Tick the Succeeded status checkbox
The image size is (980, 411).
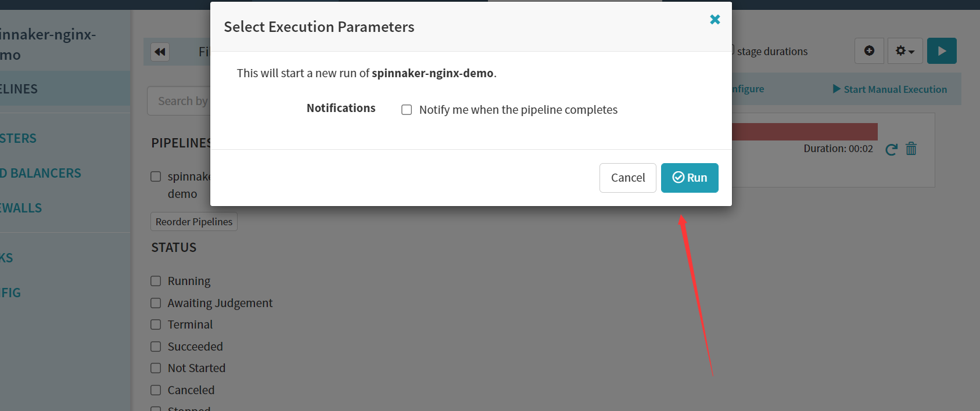pos(156,347)
